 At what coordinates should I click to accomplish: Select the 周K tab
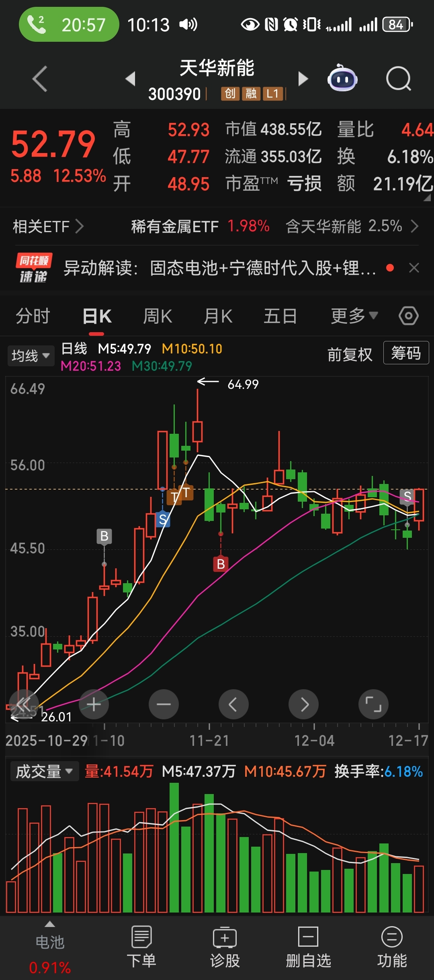[158, 316]
